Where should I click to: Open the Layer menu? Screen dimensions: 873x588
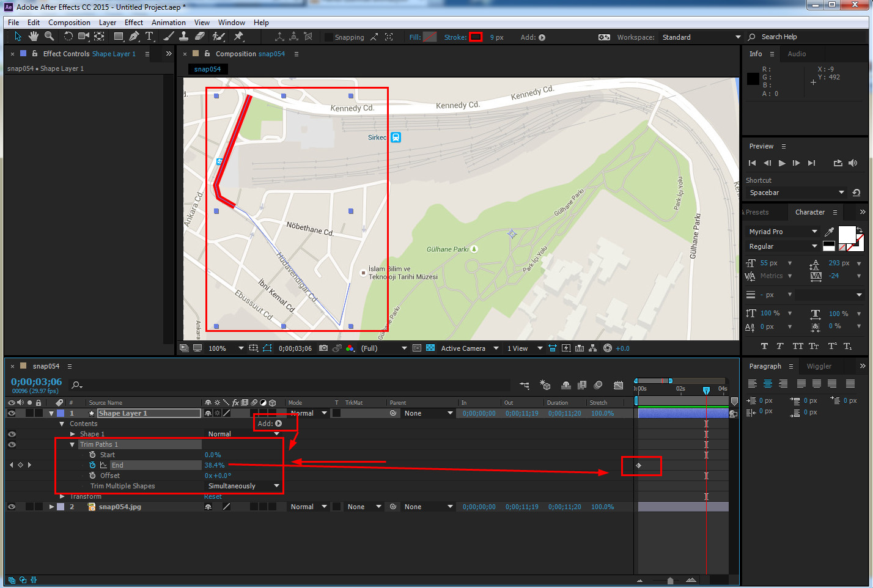tap(108, 23)
